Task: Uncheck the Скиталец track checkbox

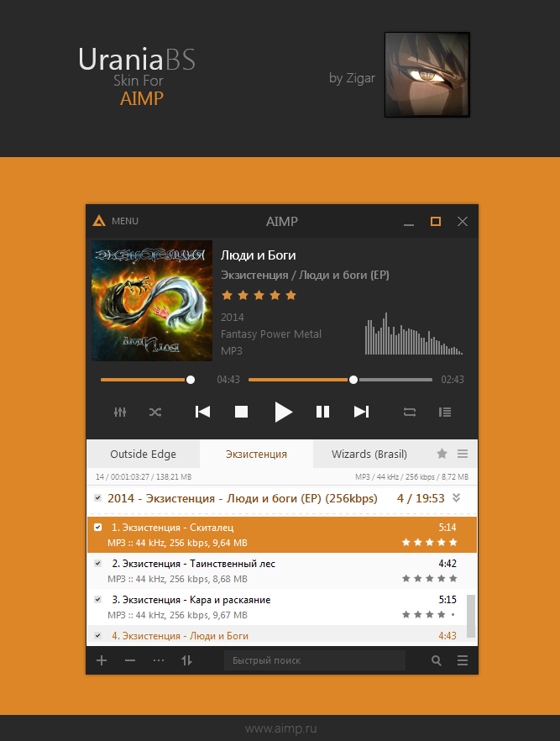Action: 97,527
